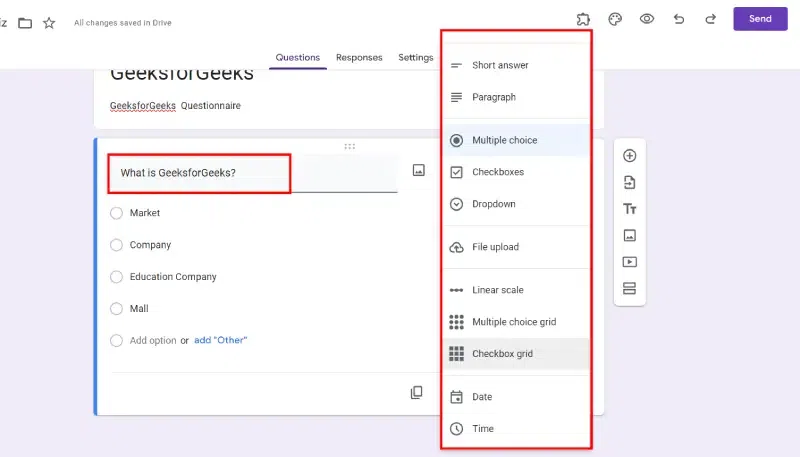This screenshot has height=457, width=800.
Task: Preview the form with eye icon
Action: (647, 19)
